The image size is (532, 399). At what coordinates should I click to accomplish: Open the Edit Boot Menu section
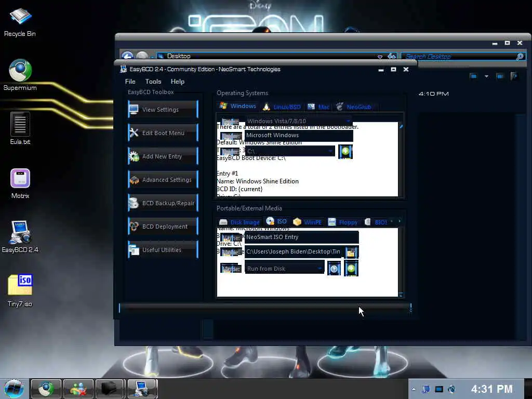pos(163,132)
